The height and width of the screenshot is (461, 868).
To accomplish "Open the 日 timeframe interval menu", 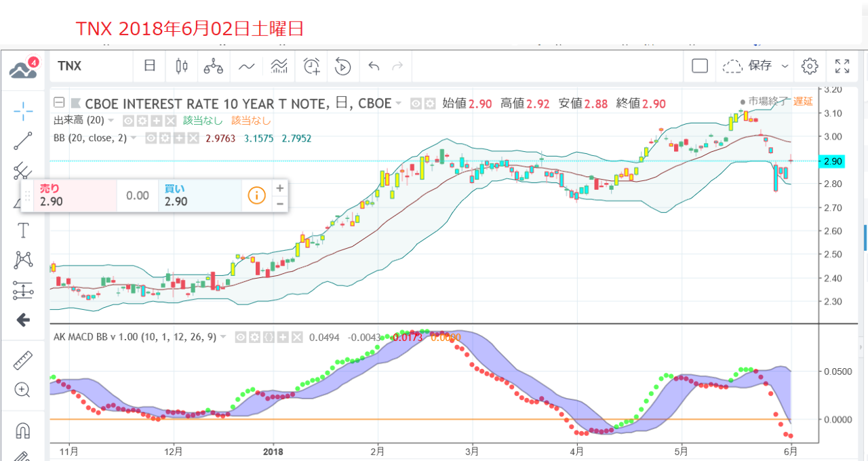I will [150, 66].
